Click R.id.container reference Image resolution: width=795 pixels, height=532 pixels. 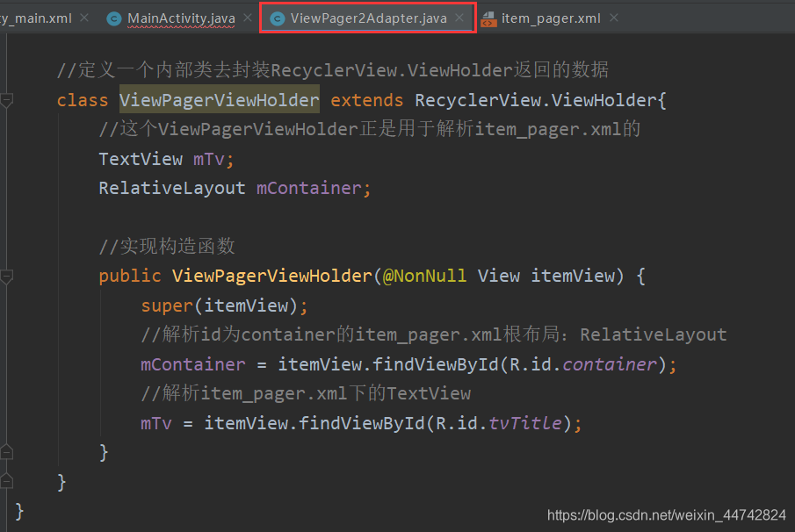click(582, 365)
